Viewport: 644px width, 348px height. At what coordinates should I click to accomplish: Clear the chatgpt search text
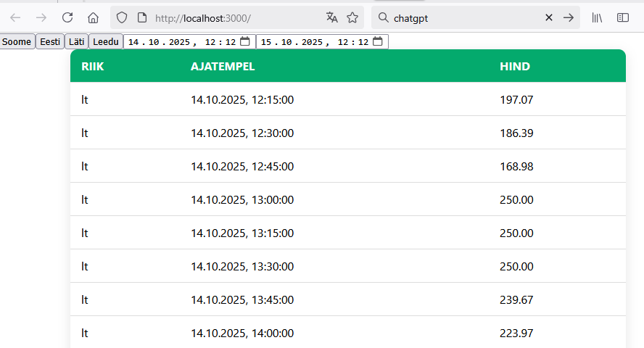(549, 17)
